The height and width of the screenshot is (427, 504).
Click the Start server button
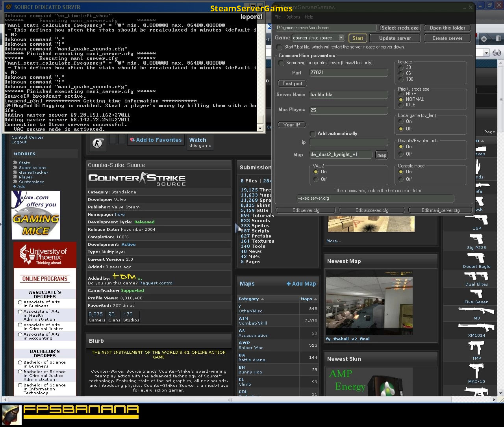[358, 38]
